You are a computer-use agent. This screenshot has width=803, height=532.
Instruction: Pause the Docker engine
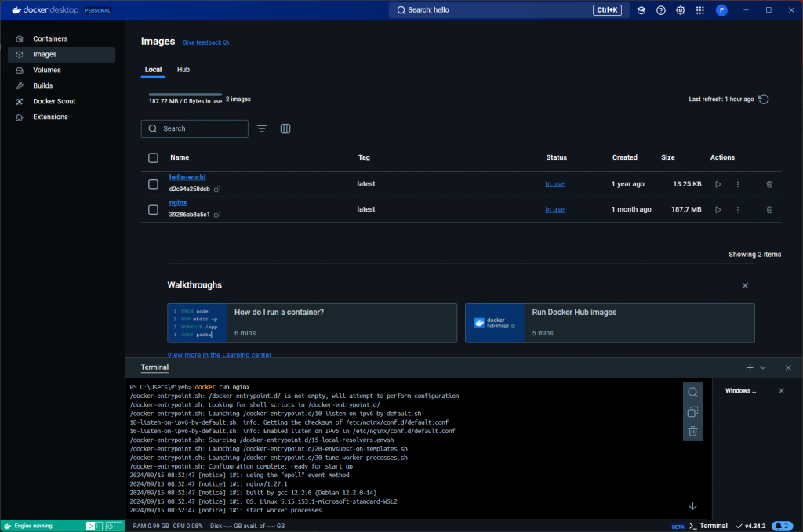pyautogui.click(x=100, y=526)
